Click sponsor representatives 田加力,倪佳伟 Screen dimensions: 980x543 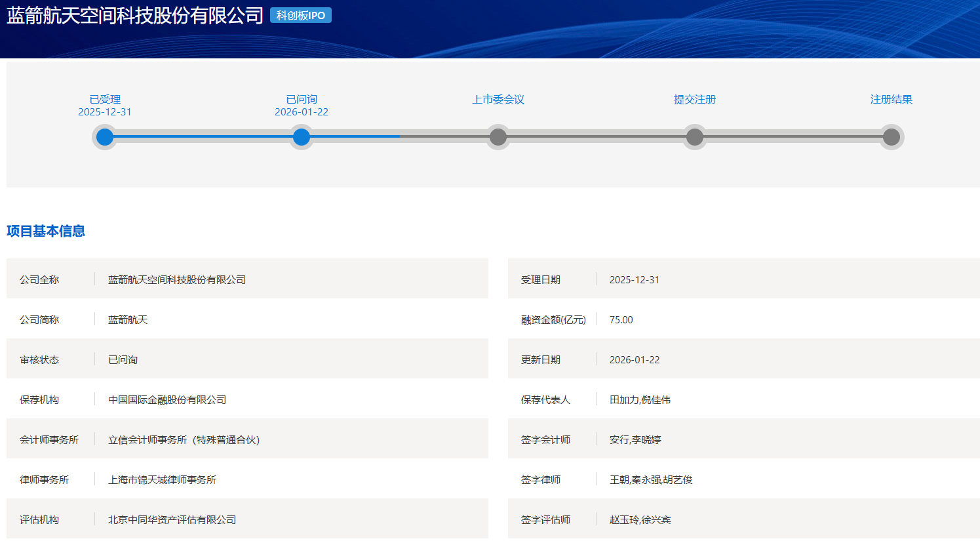(x=640, y=399)
